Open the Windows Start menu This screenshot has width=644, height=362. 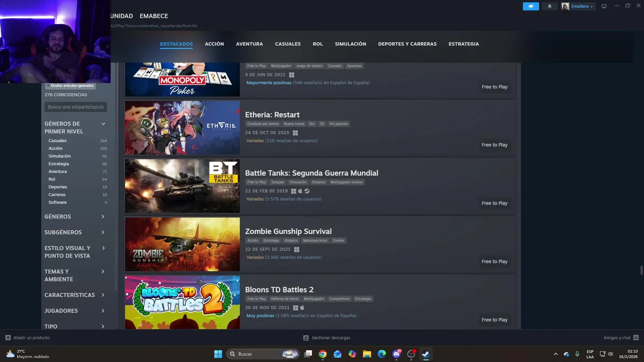pos(218,354)
